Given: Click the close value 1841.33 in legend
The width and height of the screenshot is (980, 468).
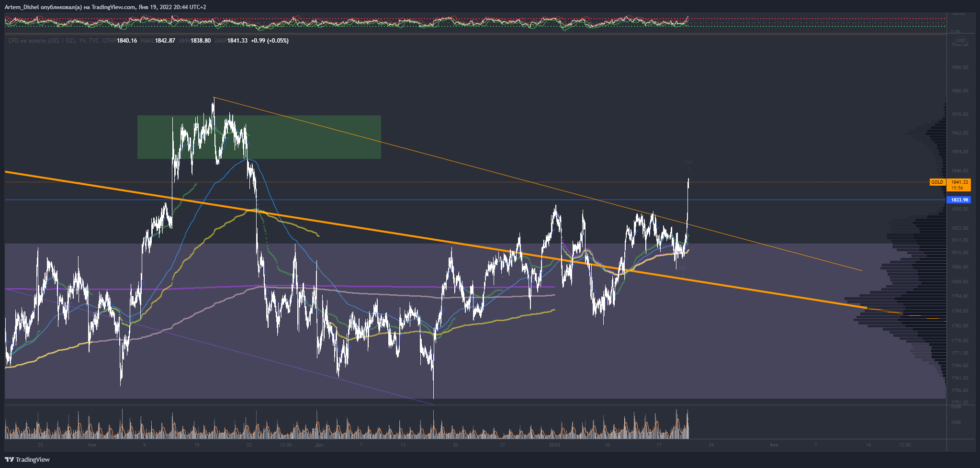Looking at the screenshot, I should point(237,41).
